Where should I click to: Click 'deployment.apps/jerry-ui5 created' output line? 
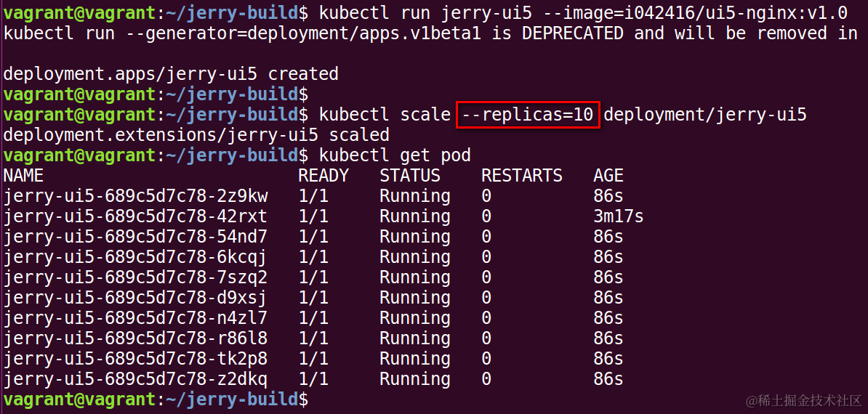pyautogui.click(x=171, y=74)
